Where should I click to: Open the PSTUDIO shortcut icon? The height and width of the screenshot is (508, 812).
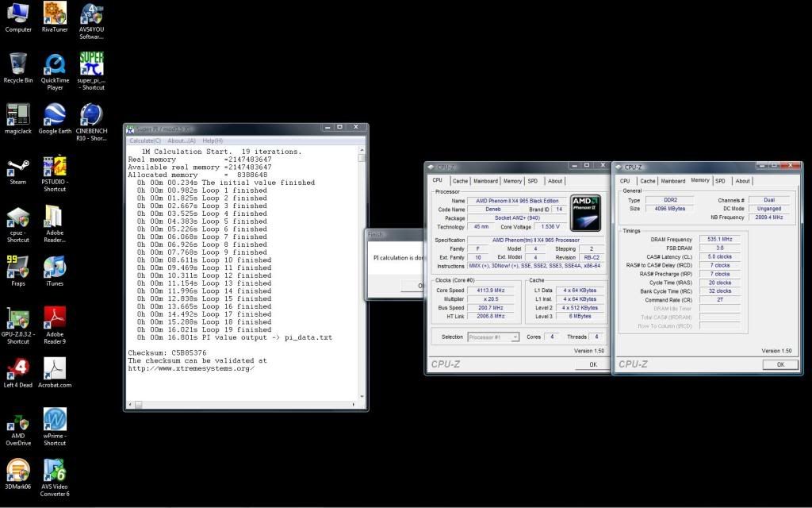[55, 174]
